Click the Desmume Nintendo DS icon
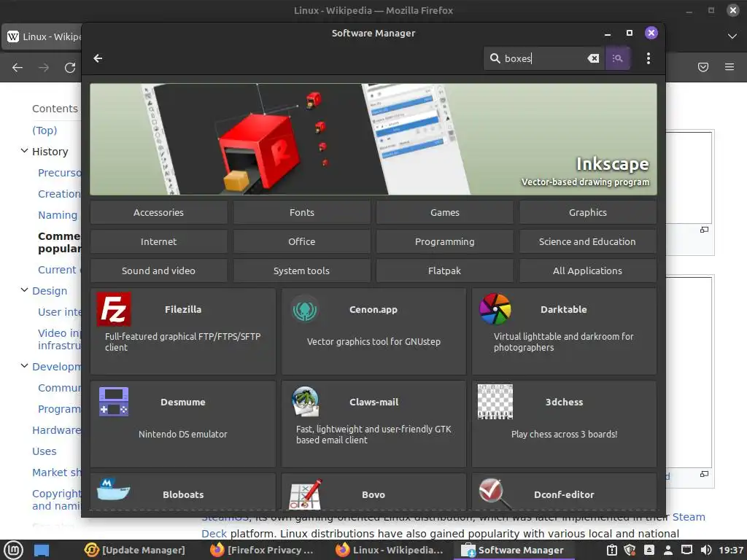Screen dimensions: 747x560 [113, 402]
